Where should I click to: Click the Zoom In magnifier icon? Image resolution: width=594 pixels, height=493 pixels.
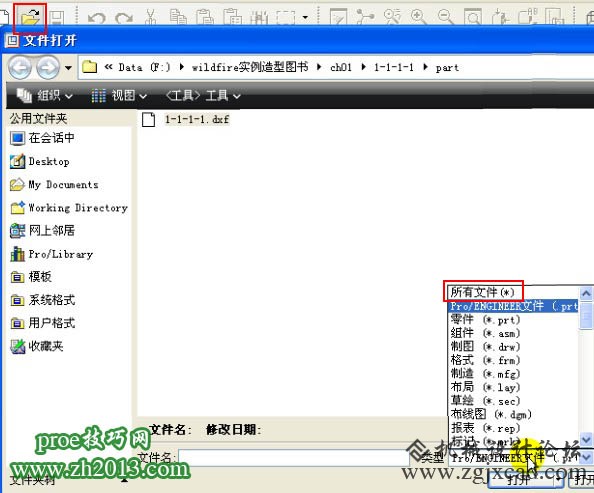point(419,17)
